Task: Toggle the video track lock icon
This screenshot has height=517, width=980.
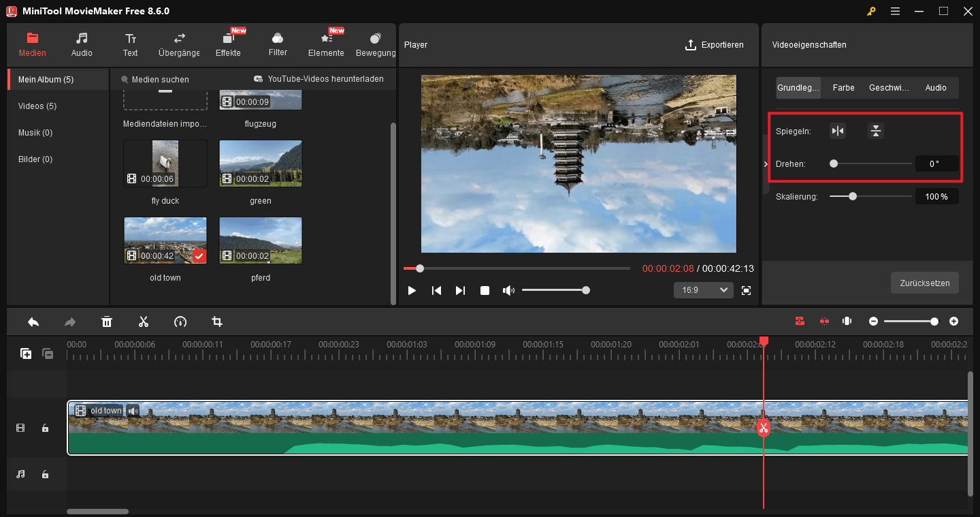Action: (45, 427)
